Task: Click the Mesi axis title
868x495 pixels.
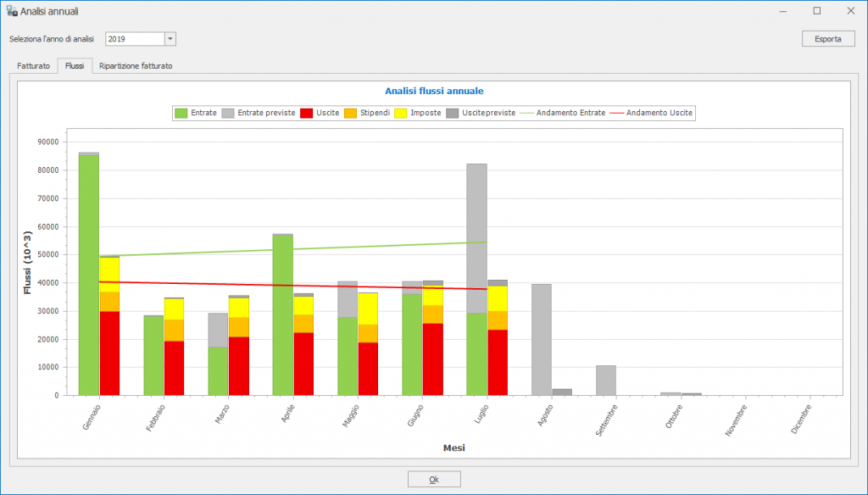Action: pyautogui.click(x=454, y=448)
